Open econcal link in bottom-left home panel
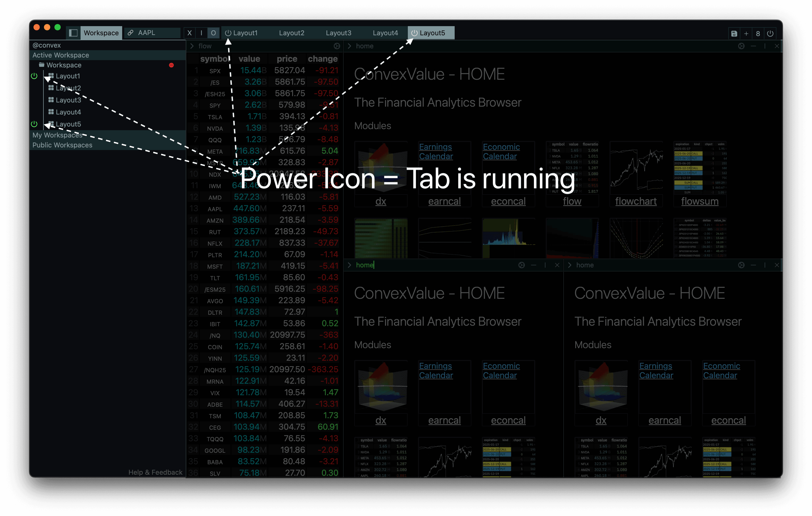This screenshot has height=516, width=812. (508, 420)
